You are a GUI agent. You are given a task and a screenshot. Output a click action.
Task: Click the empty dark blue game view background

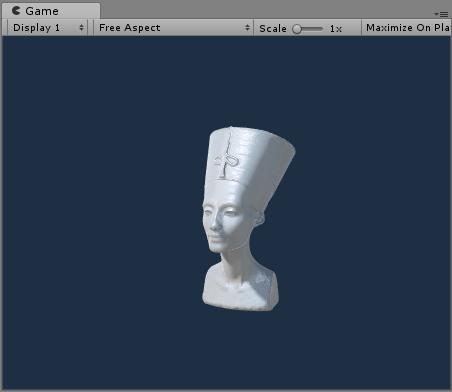[100, 200]
